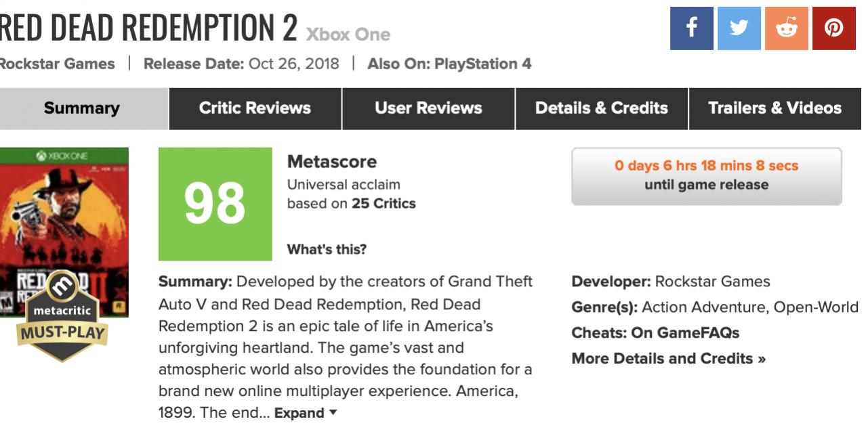Open the "25 Critics" reviews link

click(x=384, y=204)
